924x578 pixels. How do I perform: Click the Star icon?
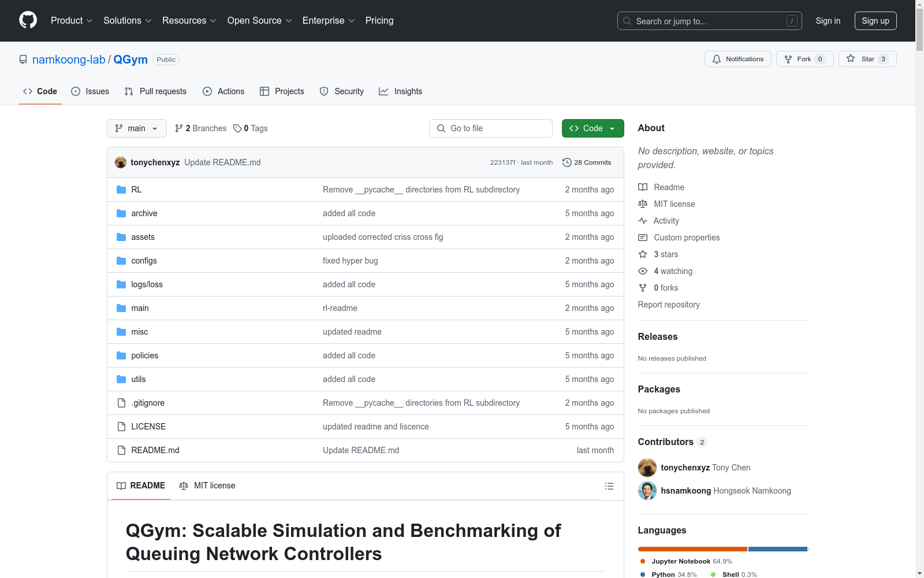tap(851, 58)
